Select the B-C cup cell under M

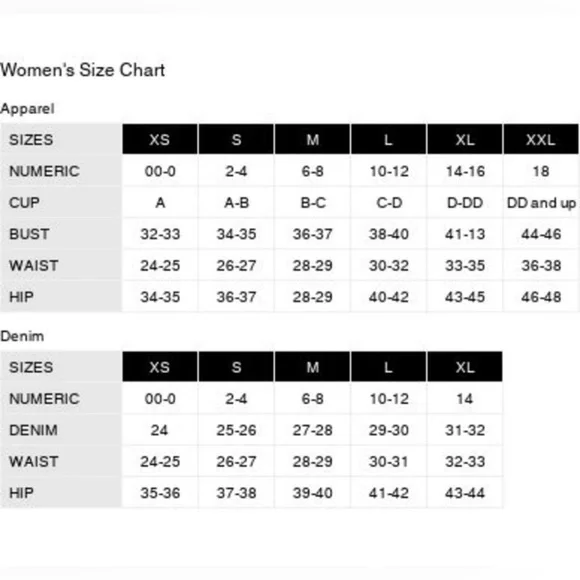tap(313, 203)
